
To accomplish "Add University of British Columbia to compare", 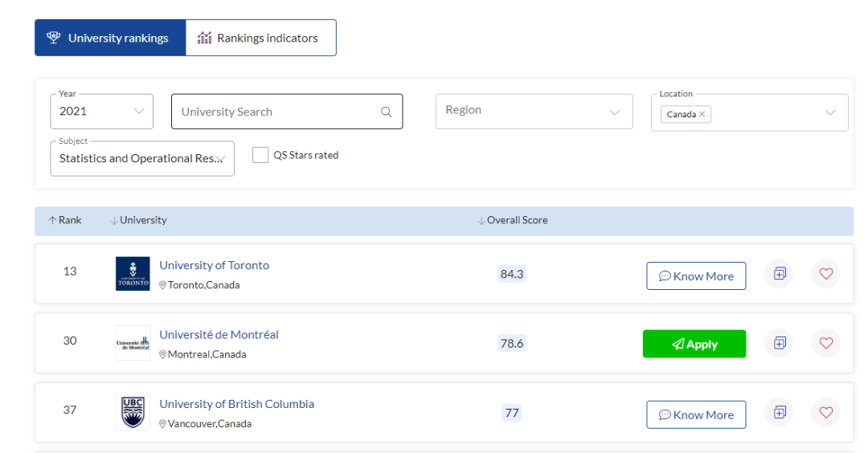I will [780, 412].
